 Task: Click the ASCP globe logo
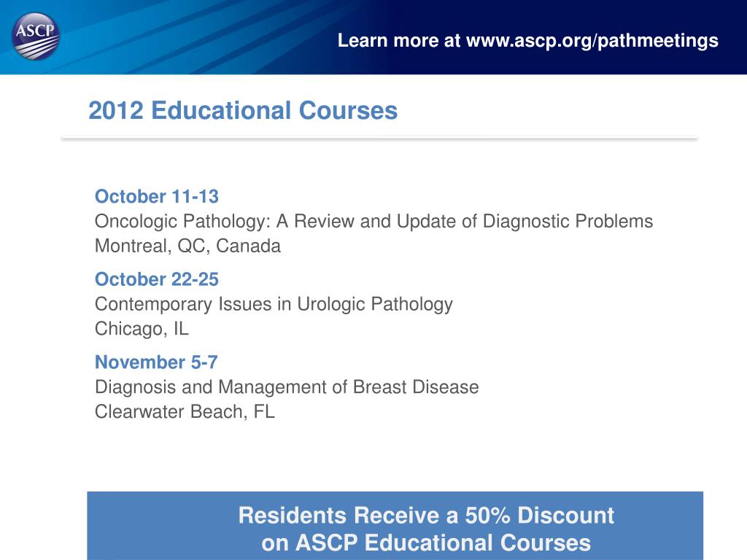pos(36,36)
